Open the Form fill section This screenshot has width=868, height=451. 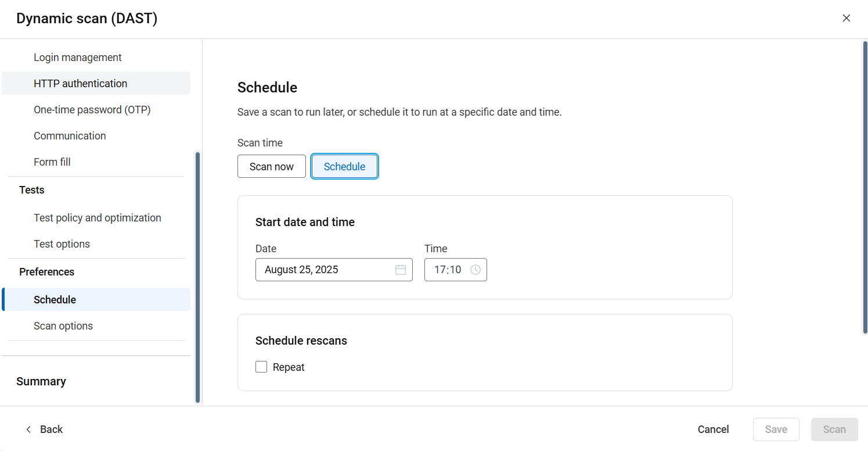52,162
